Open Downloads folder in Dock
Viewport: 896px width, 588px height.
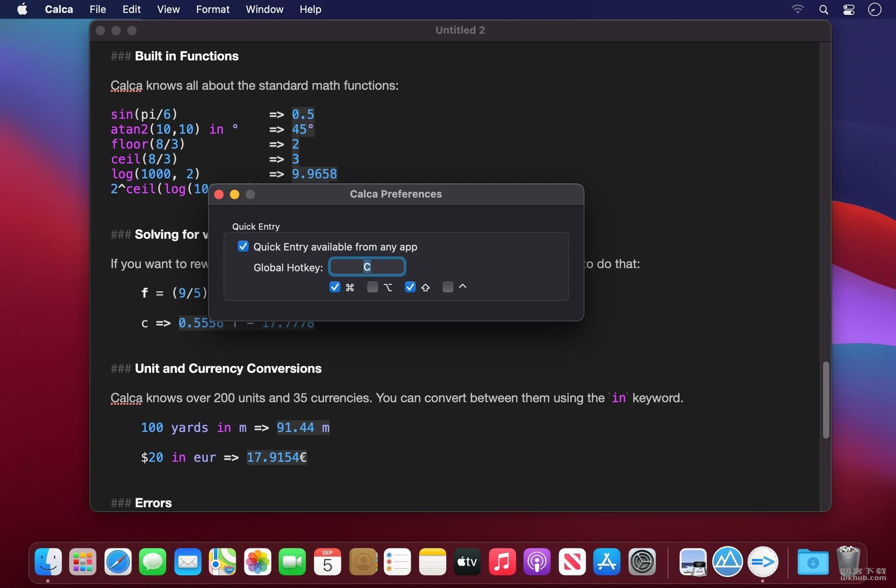[813, 561]
